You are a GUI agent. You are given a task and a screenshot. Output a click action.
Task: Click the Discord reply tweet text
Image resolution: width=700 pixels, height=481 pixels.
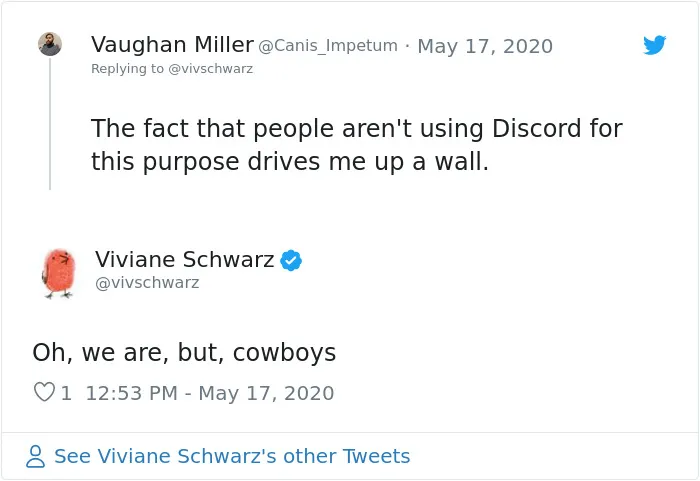(356, 145)
